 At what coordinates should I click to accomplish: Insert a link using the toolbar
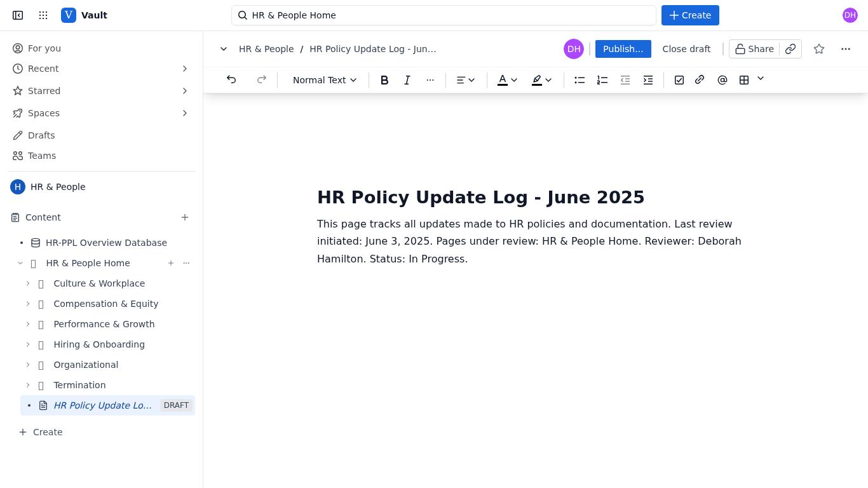(x=700, y=80)
